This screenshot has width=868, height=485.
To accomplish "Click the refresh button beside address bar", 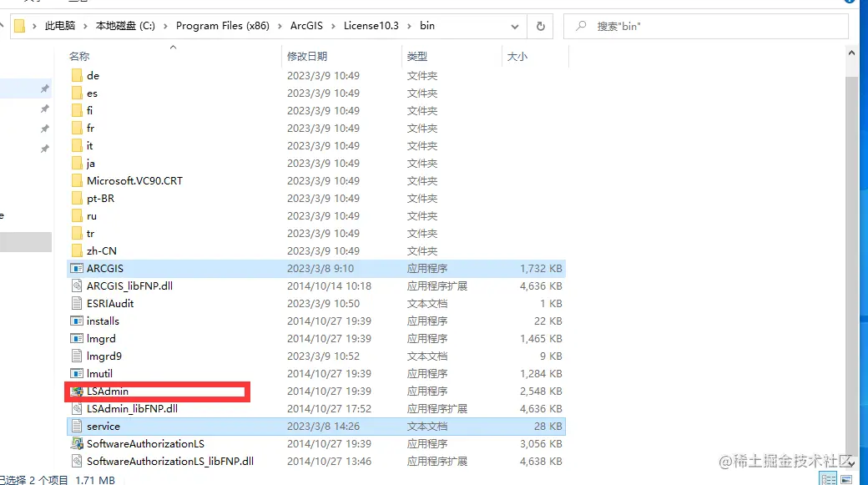I will pos(540,26).
